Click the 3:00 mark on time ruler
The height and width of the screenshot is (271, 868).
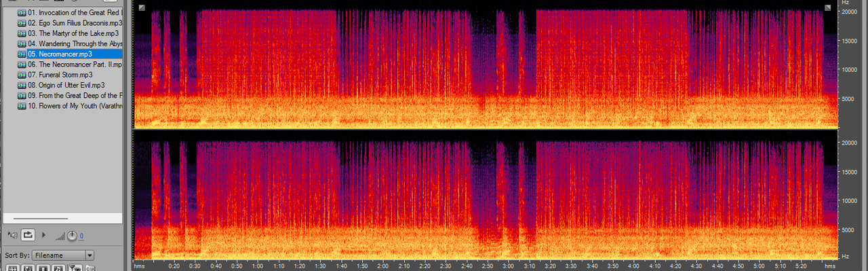tap(508, 266)
